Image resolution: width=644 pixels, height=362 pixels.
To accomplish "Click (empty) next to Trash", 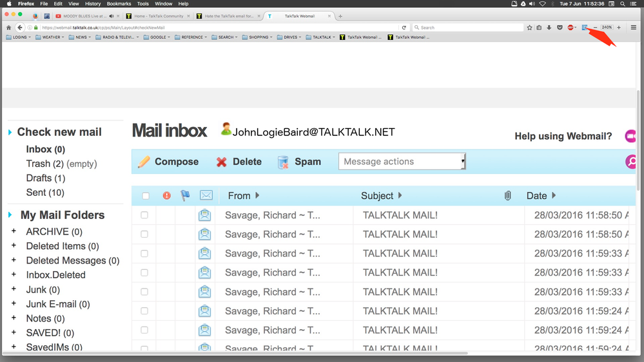I will (82, 164).
